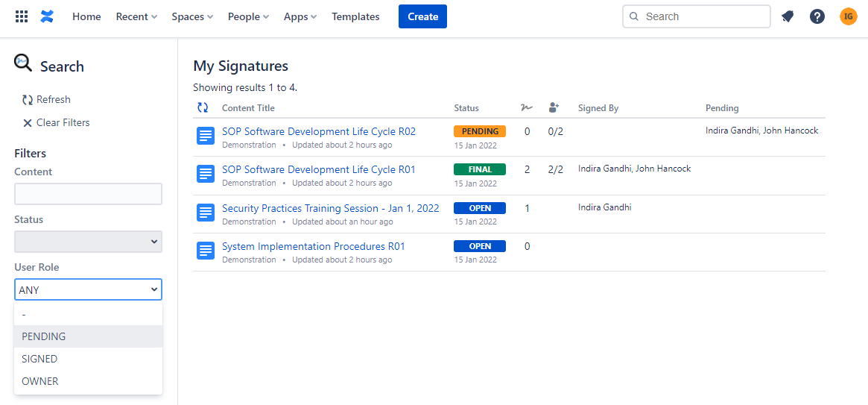This screenshot has width=868, height=405.
Task: Click page icon for System Implementation Procedures R01
Action: click(x=206, y=251)
